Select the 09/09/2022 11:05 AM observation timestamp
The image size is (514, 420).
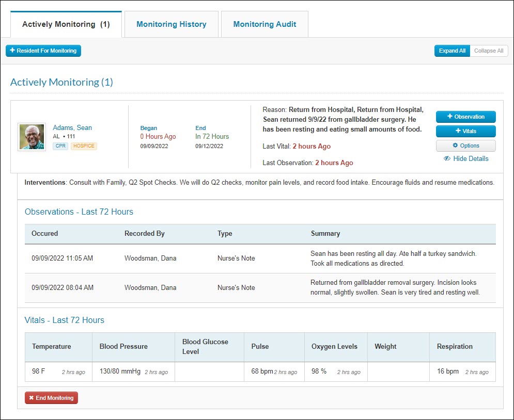[x=63, y=259]
